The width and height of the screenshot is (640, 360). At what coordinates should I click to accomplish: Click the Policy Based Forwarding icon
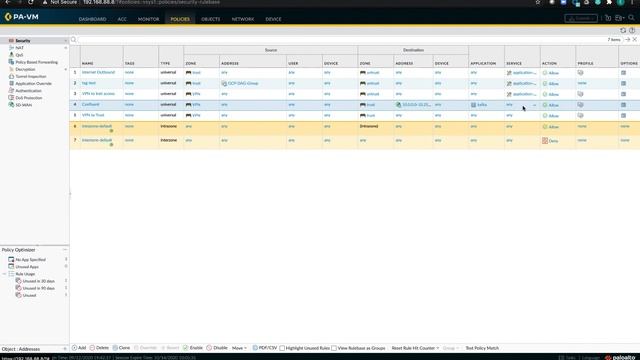tap(11, 62)
